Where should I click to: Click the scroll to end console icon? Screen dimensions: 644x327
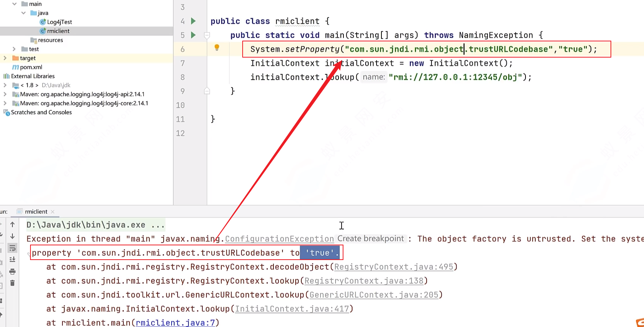tap(12, 260)
